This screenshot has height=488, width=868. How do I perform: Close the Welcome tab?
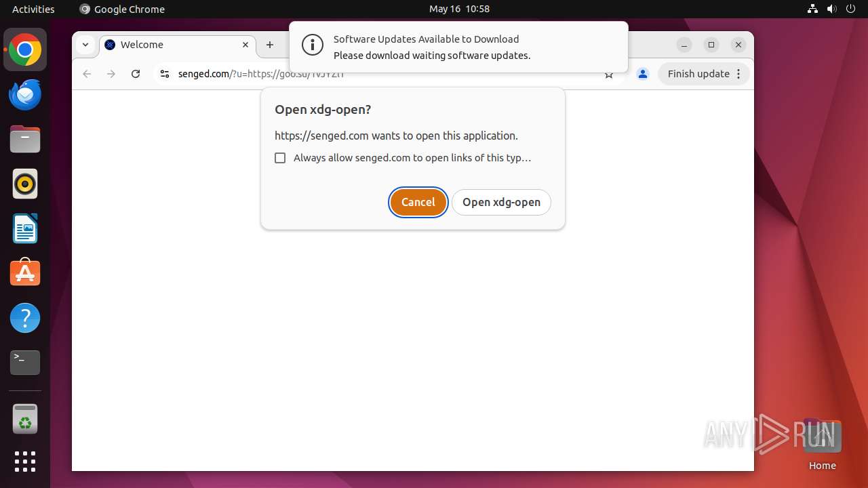click(x=245, y=45)
